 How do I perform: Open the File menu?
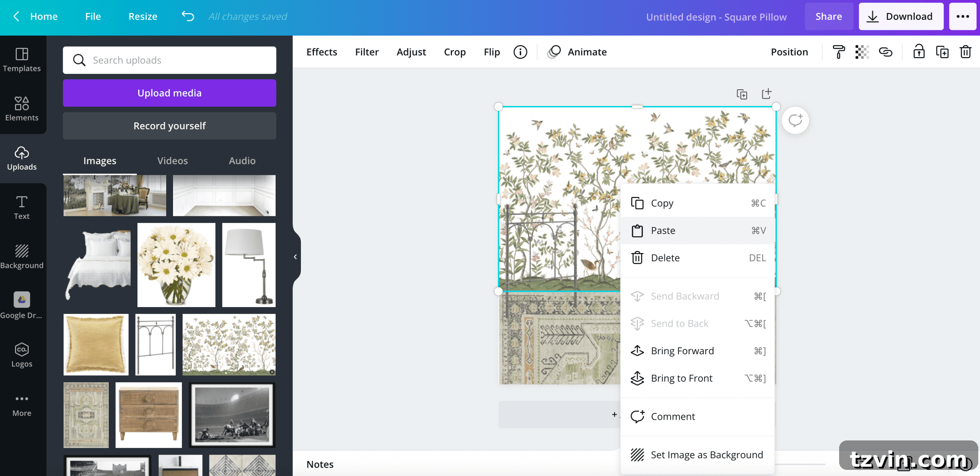tap(93, 16)
